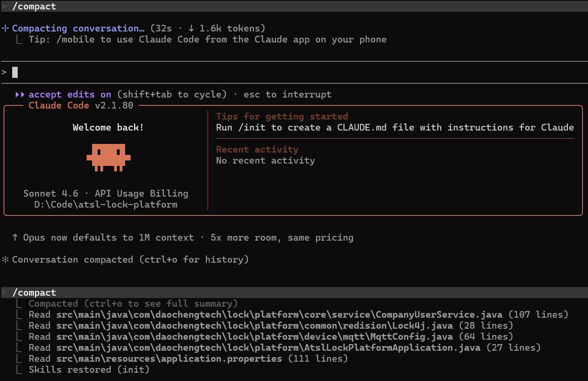
Task: Click the /mobile tip line
Action: point(207,39)
